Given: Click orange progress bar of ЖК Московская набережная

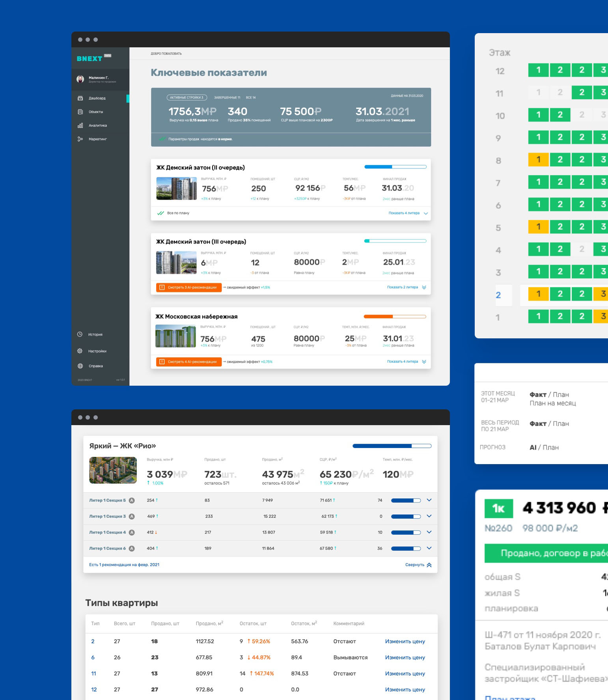Looking at the screenshot, I should (395, 317).
